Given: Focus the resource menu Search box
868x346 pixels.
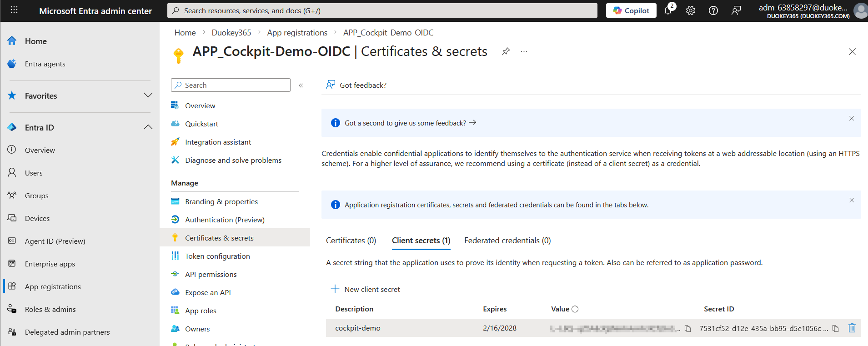Looking at the screenshot, I should [231, 85].
